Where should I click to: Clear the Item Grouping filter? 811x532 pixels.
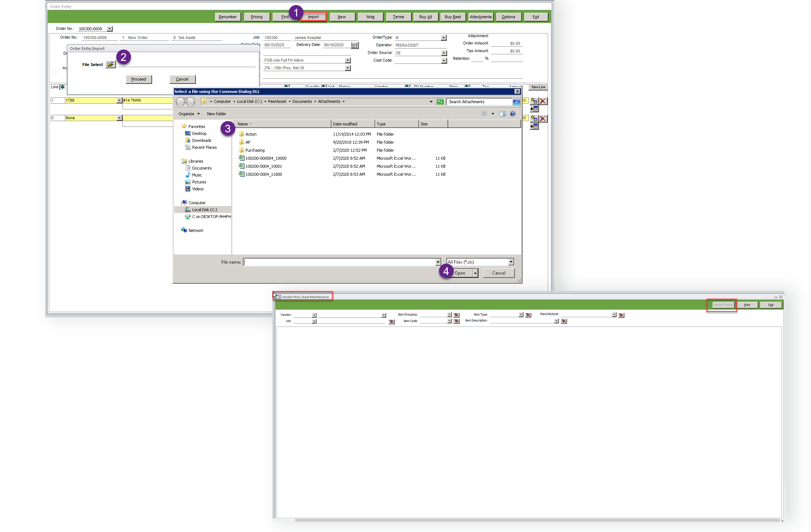(x=456, y=315)
